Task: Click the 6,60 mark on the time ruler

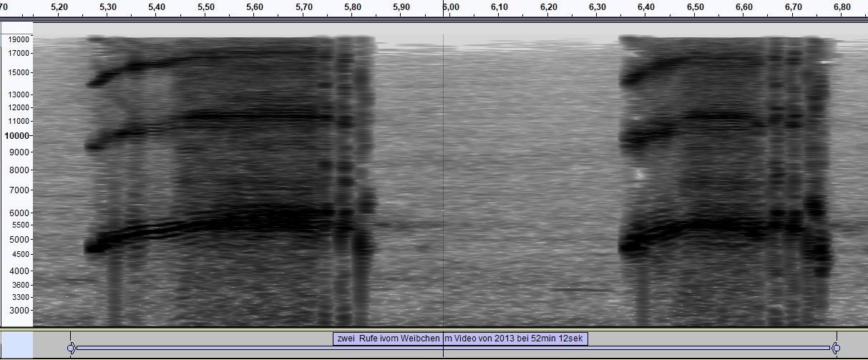Action: click(744, 7)
